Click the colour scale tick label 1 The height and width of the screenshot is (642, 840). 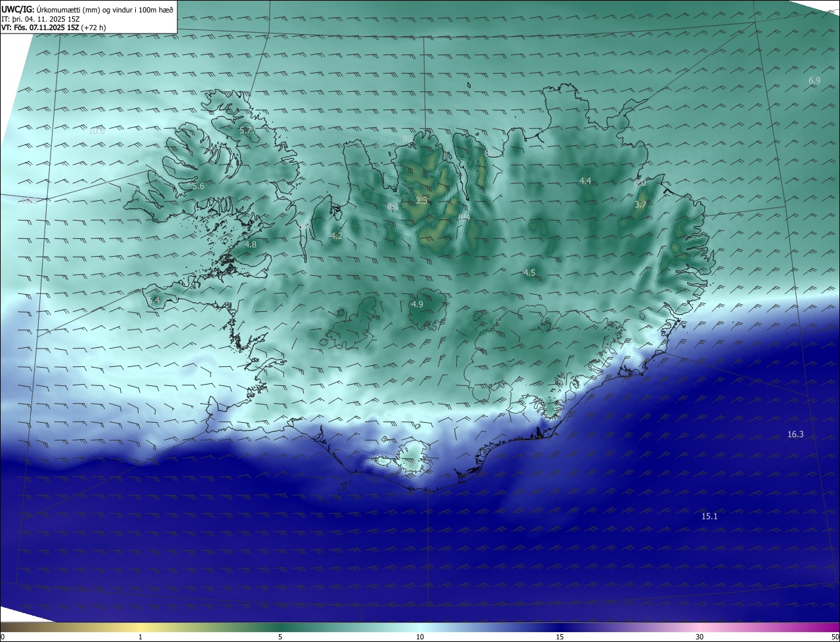tap(140, 637)
